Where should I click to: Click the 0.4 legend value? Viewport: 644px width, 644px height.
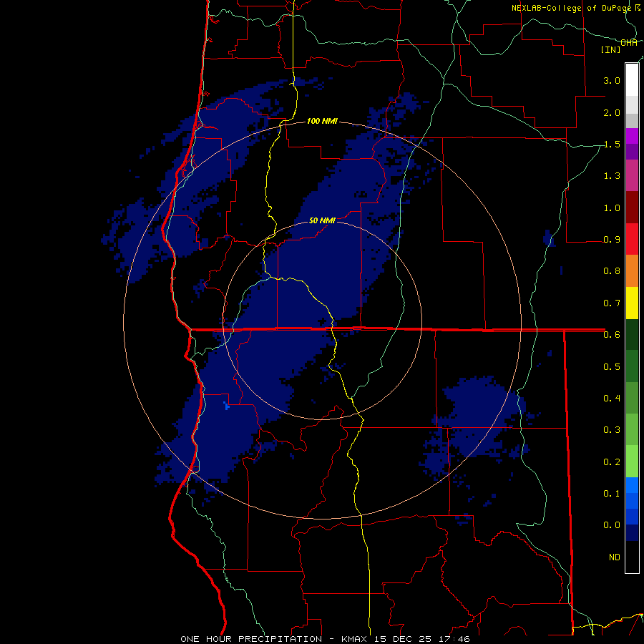612,398
